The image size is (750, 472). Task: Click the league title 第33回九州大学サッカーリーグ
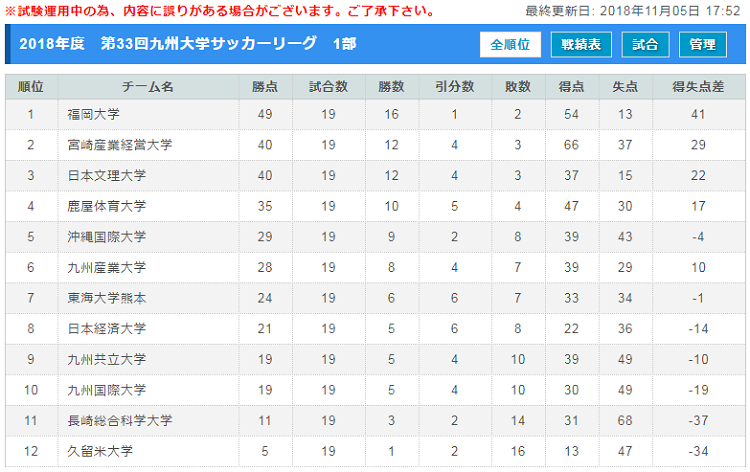209,44
